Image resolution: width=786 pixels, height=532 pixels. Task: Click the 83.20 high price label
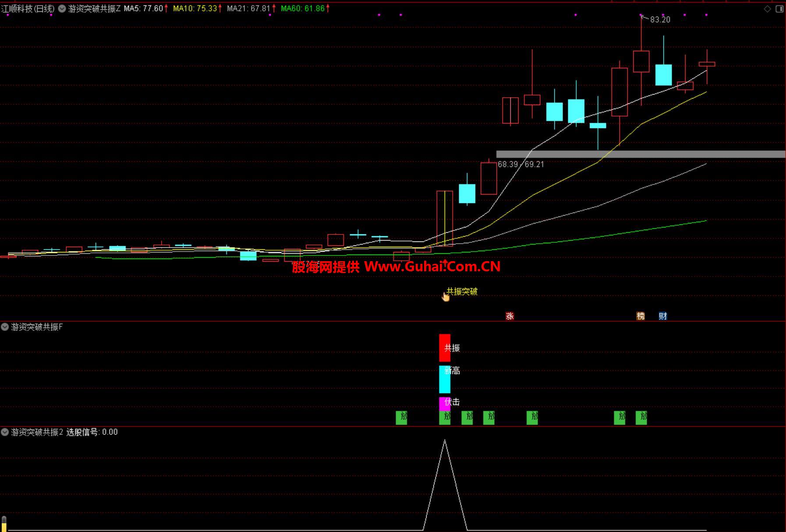[x=660, y=20]
